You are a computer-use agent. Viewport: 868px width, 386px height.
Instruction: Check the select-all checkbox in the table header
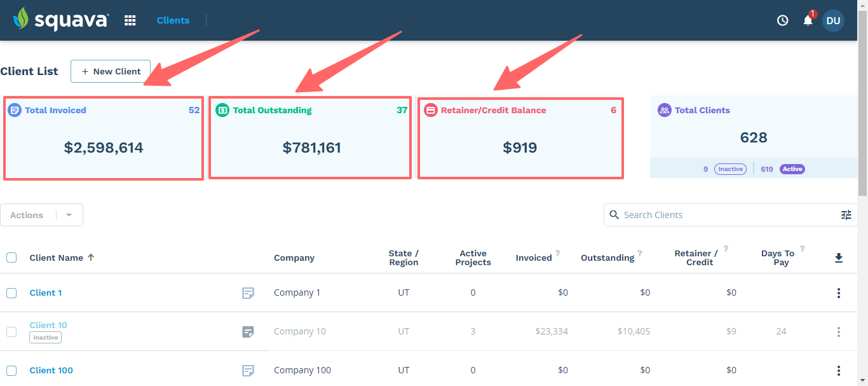point(11,258)
